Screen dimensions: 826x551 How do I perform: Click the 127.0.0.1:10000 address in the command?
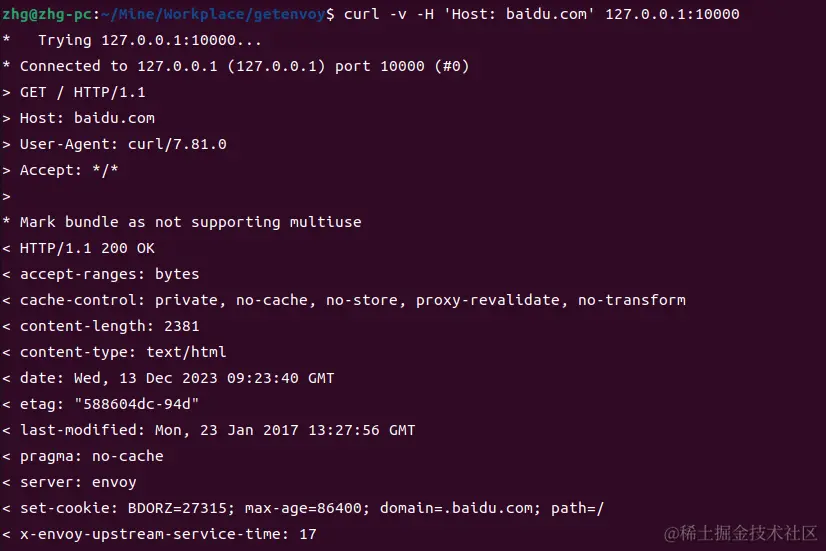[672, 14]
